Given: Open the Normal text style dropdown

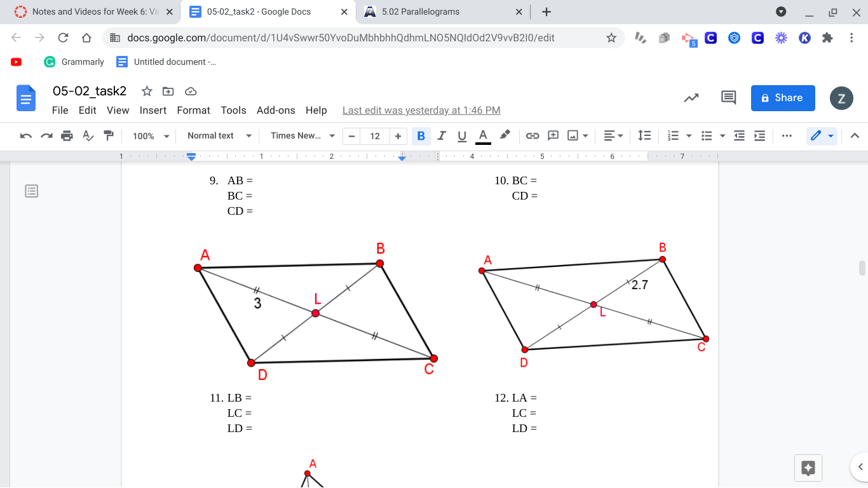Looking at the screenshot, I should (220, 135).
